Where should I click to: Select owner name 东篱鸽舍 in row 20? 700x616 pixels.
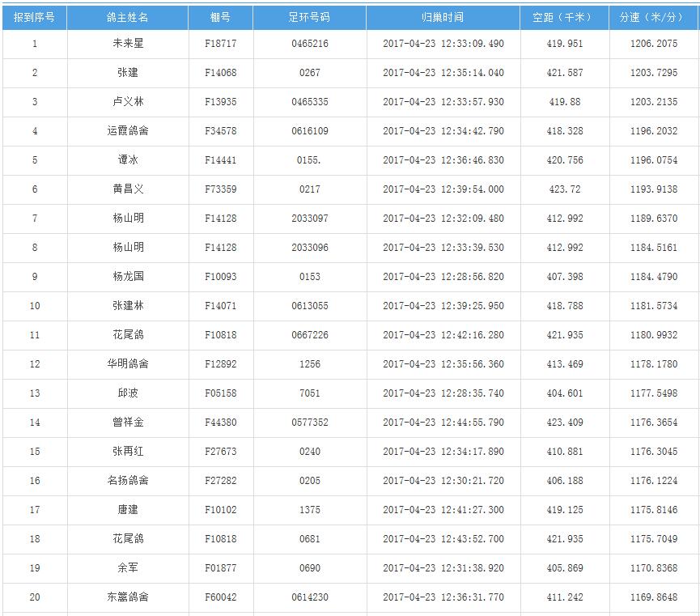click(x=128, y=597)
